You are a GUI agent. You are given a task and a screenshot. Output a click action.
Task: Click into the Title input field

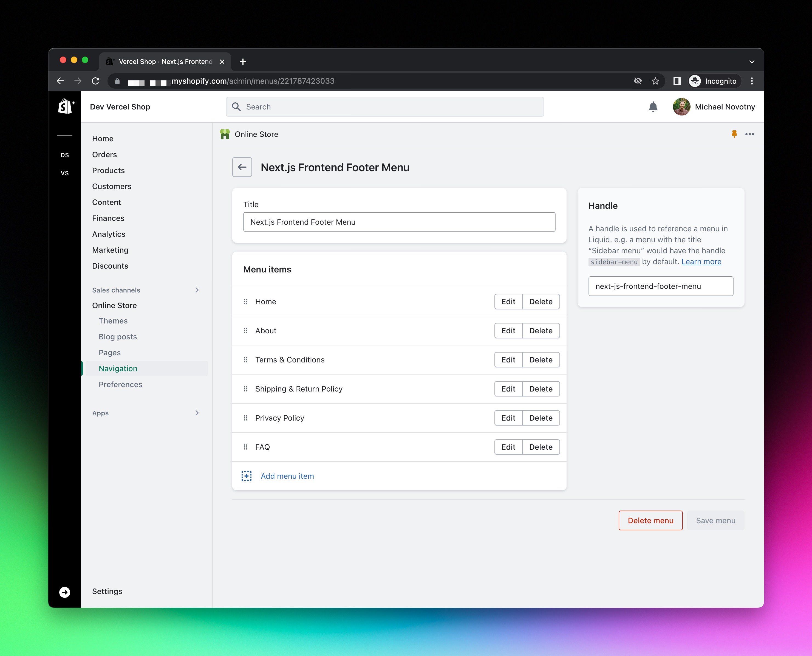click(x=399, y=222)
